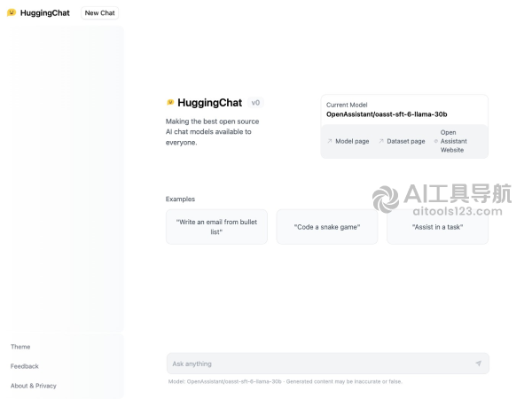Click the v0 version badge
Viewport: 532px width, 399px height.
[255, 103]
